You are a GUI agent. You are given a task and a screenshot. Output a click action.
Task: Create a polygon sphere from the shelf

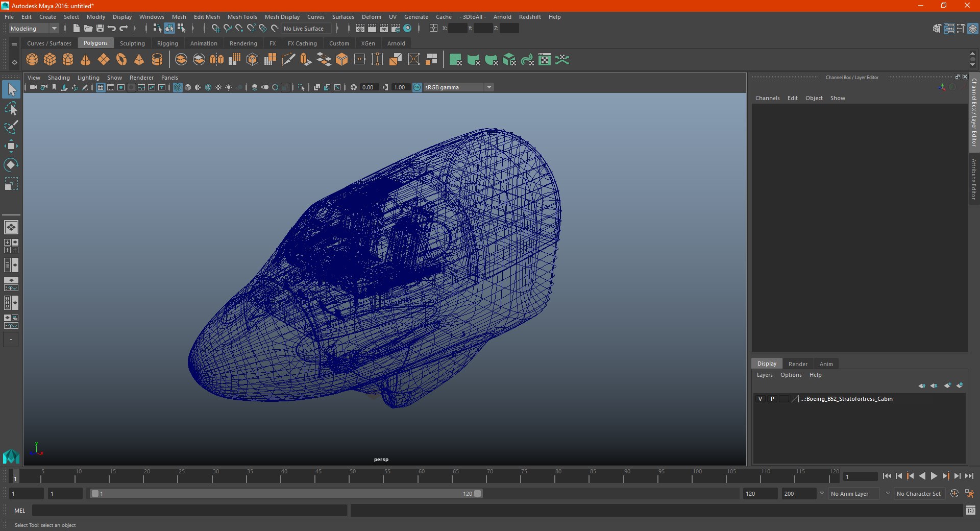pyautogui.click(x=32, y=60)
